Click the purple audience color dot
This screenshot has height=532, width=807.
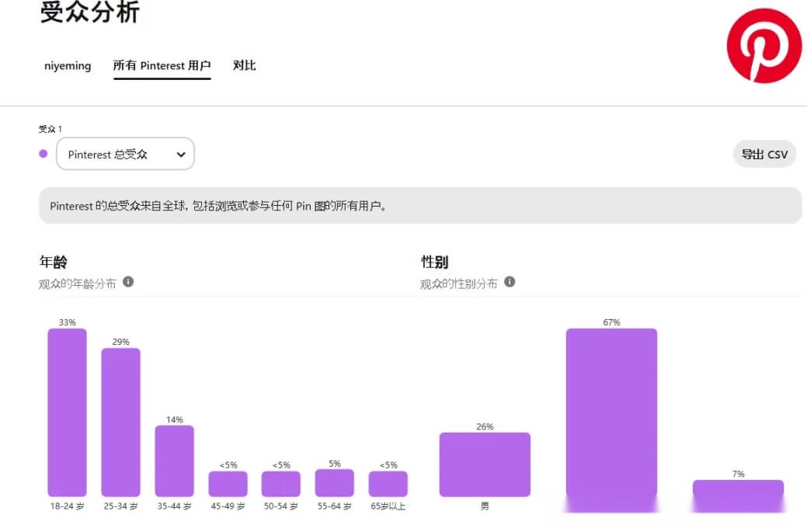[x=43, y=153]
